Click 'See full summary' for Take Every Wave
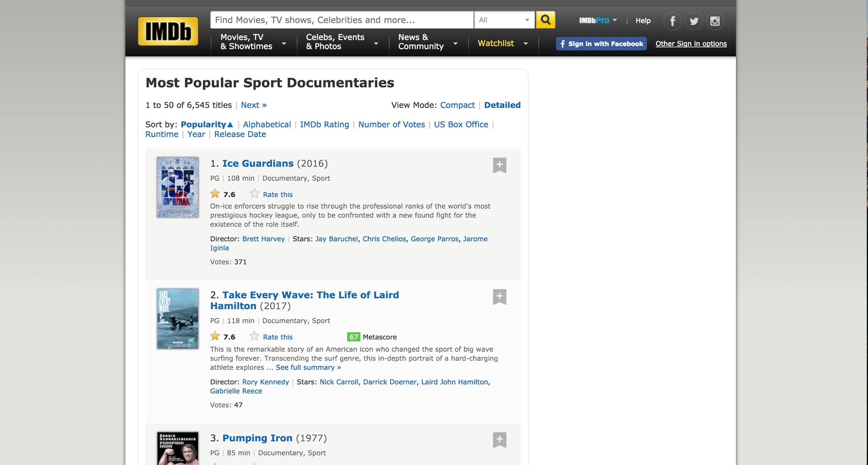 click(305, 367)
